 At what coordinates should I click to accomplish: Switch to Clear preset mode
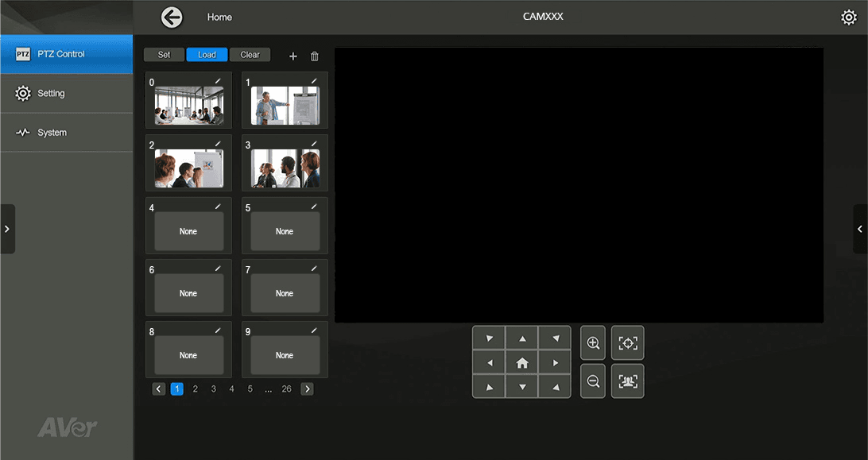250,55
